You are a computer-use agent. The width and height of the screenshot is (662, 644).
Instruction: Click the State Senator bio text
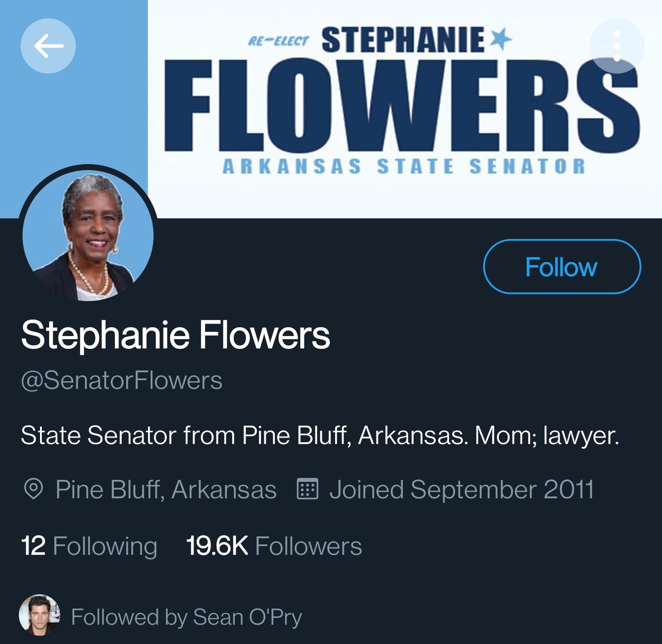click(x=320, y=435)
